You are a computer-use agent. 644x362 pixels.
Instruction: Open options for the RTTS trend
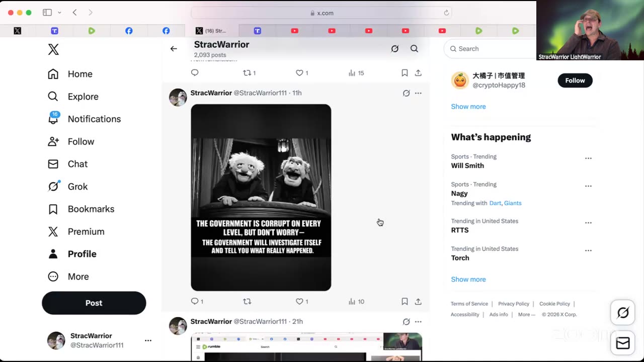588,223
